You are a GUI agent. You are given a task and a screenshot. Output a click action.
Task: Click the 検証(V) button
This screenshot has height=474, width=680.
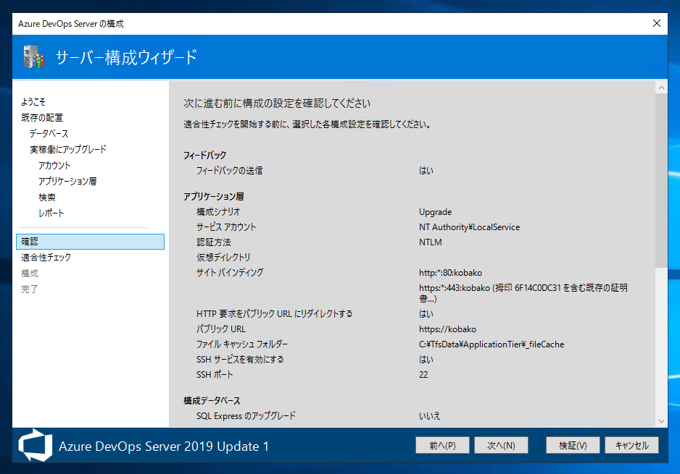[x=573, y=445]
